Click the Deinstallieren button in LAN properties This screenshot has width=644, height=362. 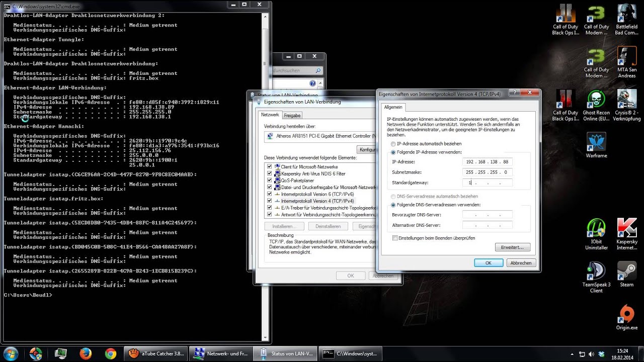pos(328,226)
